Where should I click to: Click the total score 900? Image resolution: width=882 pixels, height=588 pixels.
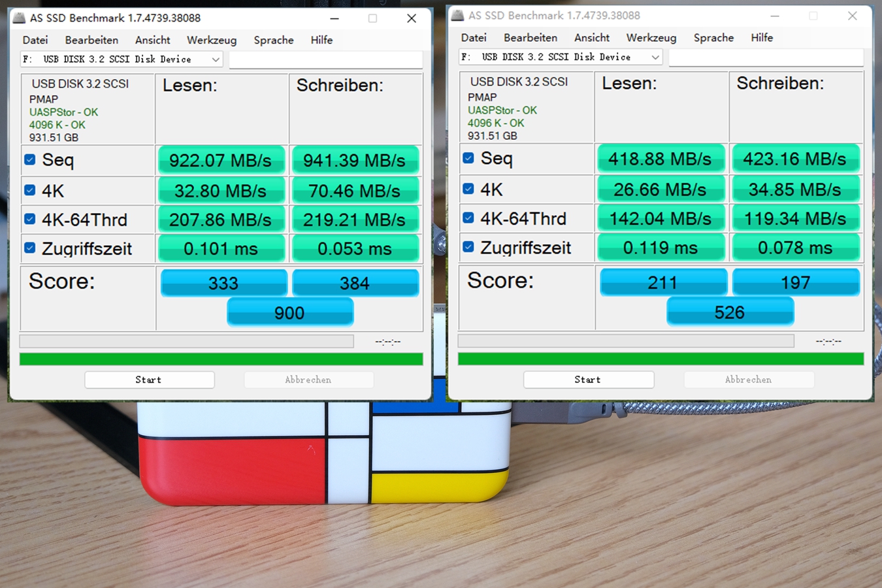tap(289, 312)
